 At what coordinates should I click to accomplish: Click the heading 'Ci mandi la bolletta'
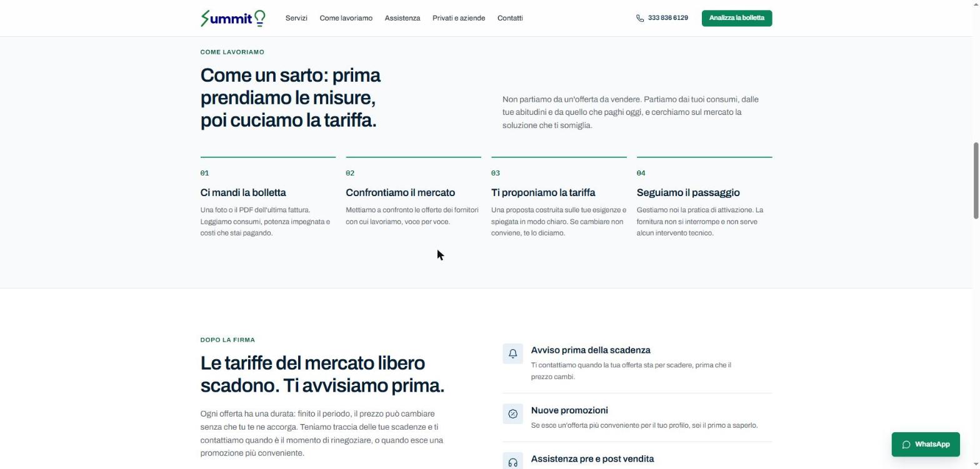(243, 192)
